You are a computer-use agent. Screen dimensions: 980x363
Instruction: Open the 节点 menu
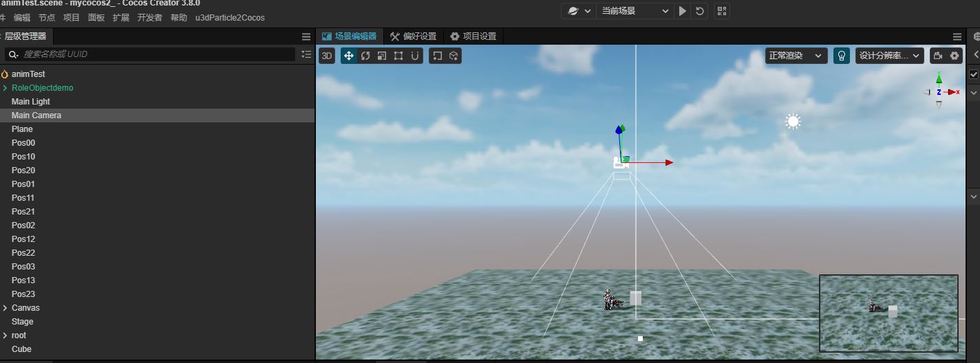[47, 18]
